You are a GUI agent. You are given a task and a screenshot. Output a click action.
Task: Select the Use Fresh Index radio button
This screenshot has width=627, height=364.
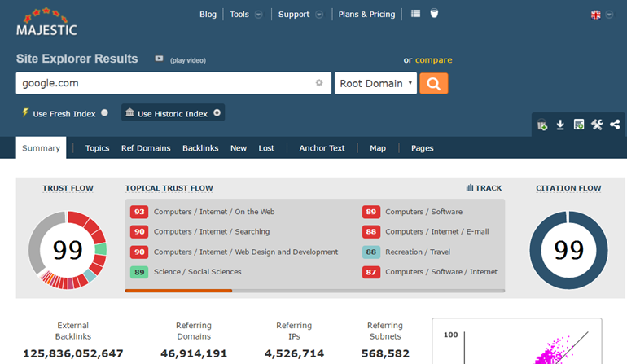click(104, 113)
